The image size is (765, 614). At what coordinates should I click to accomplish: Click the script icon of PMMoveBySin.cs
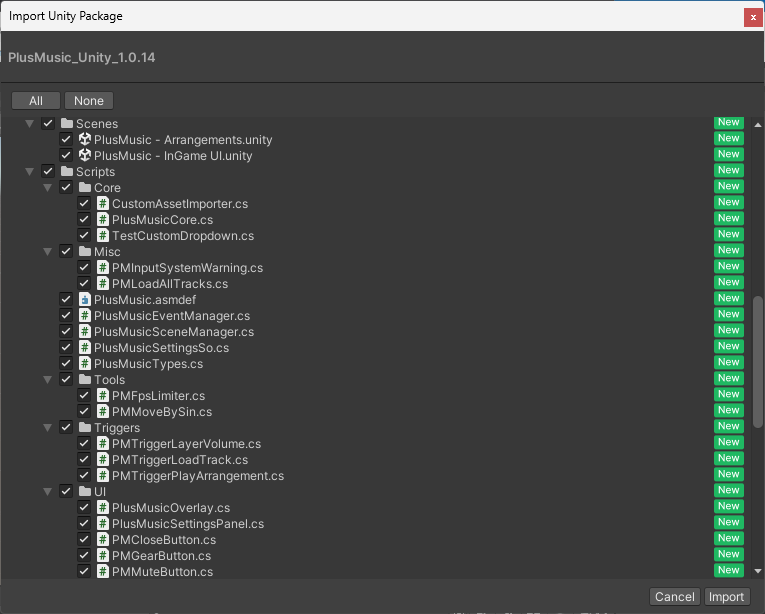102,411
